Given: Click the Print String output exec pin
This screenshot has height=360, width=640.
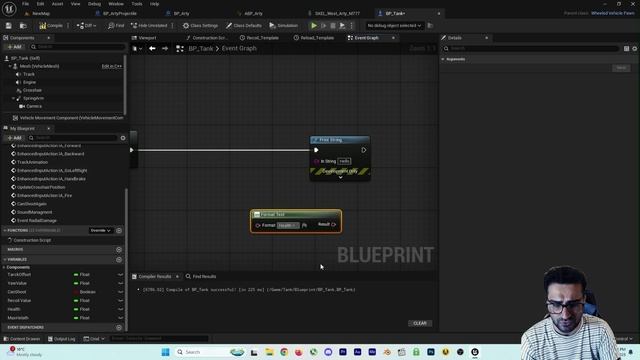Looking at the screenshot, I should pyautogui.click(x=363, y=150).
